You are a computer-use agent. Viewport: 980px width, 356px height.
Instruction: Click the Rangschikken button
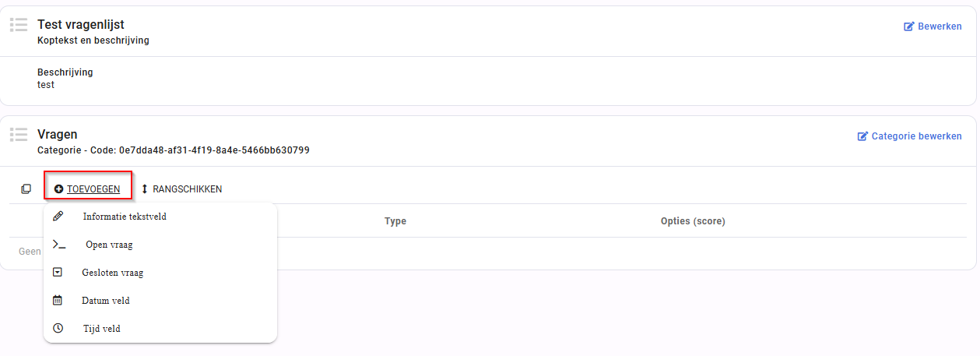[181, 189]
